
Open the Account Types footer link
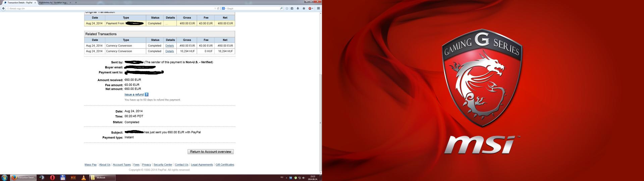pyautogui.click(x=122, y=165)
